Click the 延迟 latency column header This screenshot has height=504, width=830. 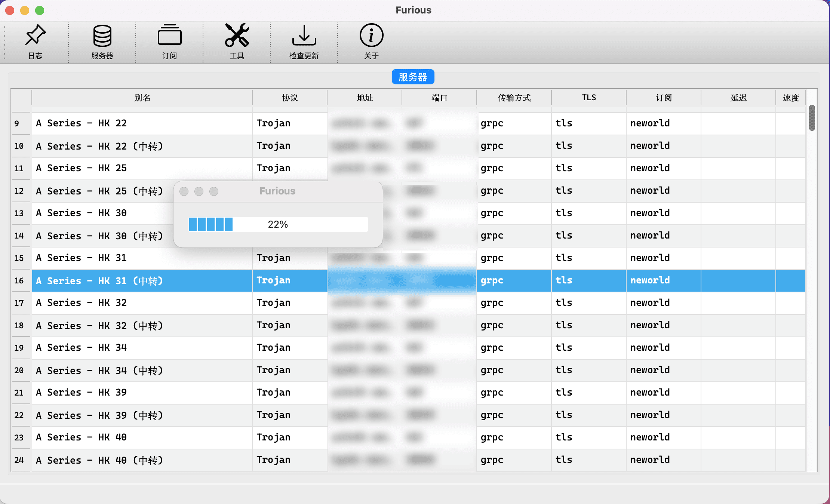738,98
